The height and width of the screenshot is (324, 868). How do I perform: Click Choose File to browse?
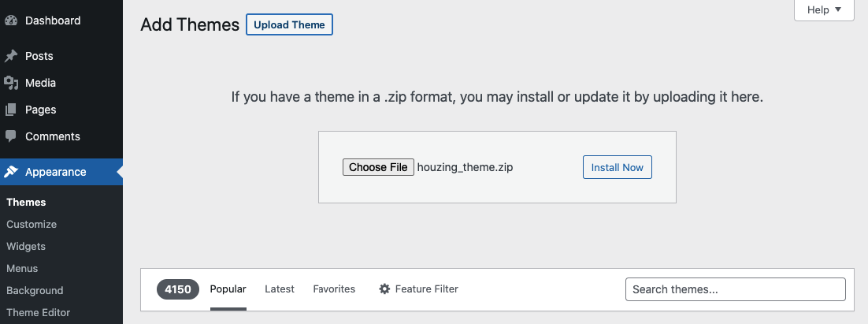coord(378,167)
